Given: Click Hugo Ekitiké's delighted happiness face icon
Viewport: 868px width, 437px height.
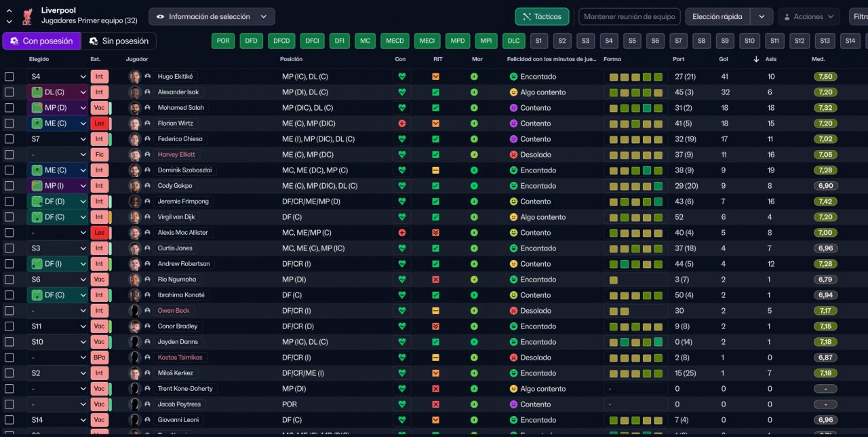Looking at the screenshot, I should click(x=513, y=77).
